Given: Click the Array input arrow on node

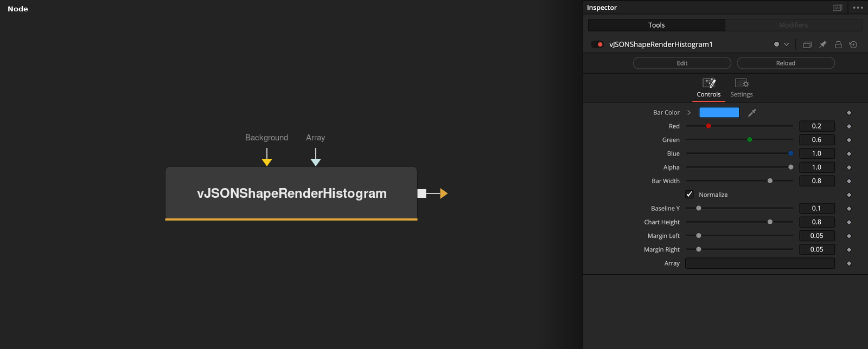Looking at the screenshot, I should [x=316, y=162].
